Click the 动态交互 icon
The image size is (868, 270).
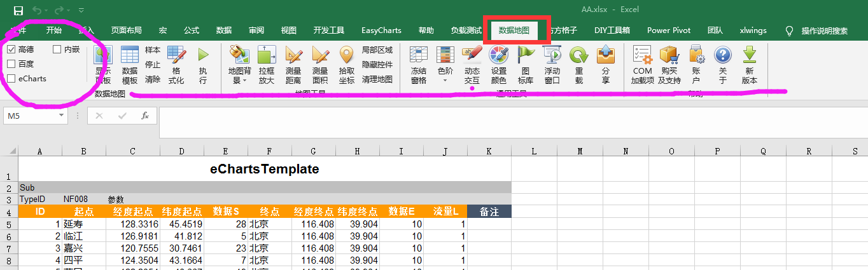(x=472, y=65)
